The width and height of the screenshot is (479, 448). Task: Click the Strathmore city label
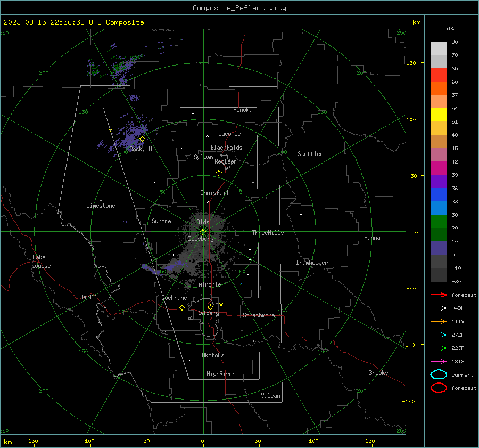tap(259, 315)
